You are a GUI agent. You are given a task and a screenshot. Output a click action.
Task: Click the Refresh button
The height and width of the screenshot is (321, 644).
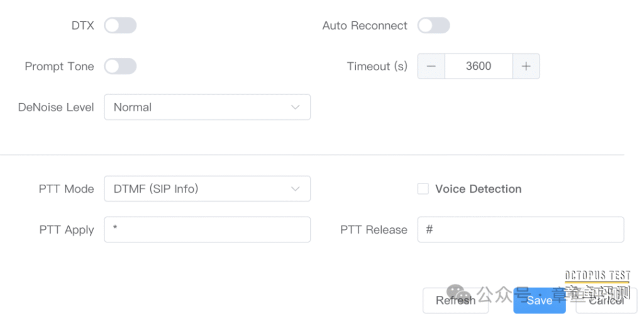455,300
